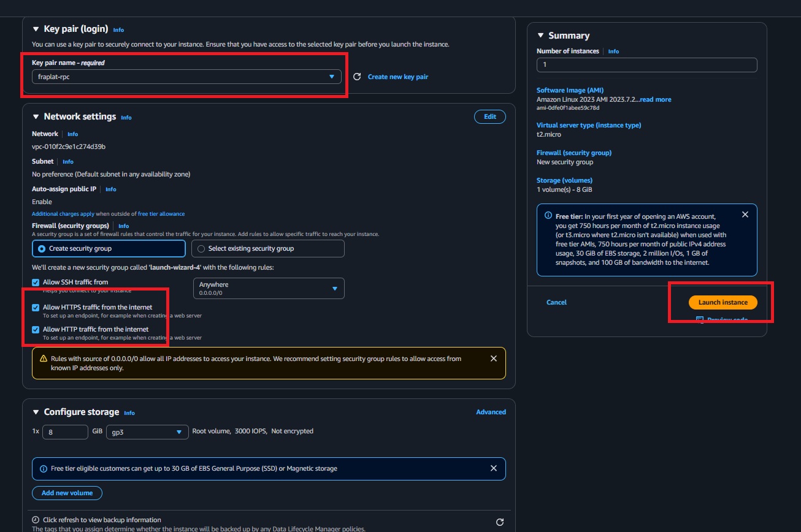Edit the Network settings

tap(489, 116)
